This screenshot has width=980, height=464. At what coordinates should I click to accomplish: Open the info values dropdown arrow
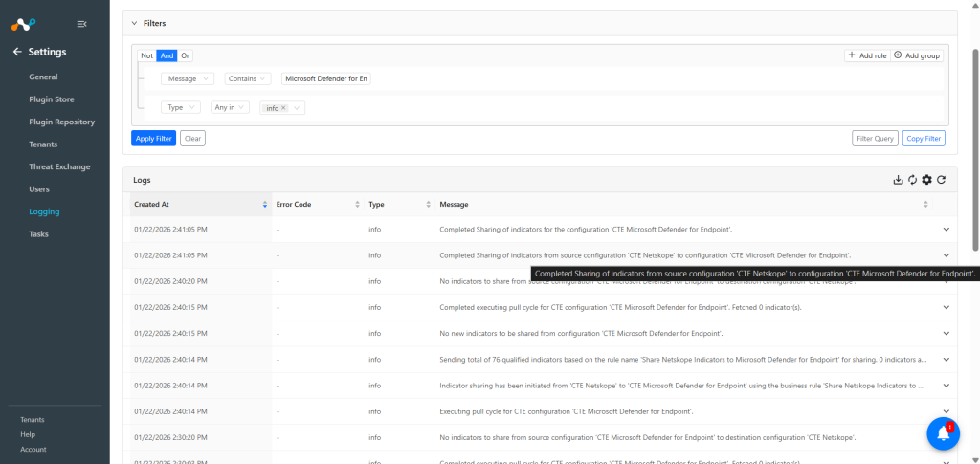297,108
